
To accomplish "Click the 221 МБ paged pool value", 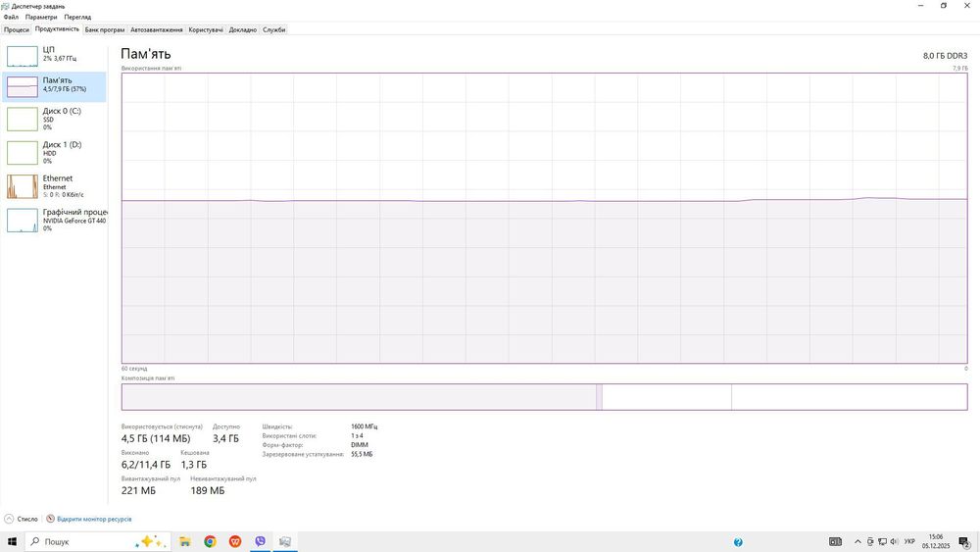I will pyautogui.click(x=139, y=491).
